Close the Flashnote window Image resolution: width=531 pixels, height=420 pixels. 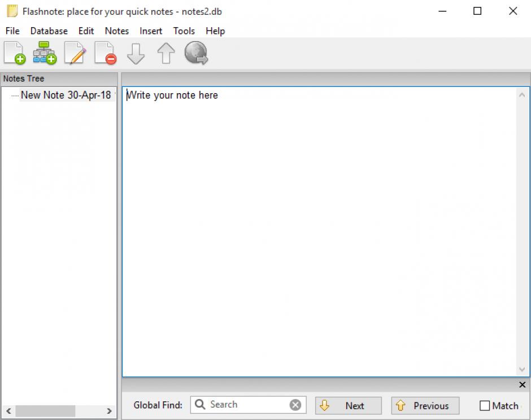(x=513, y=11)
